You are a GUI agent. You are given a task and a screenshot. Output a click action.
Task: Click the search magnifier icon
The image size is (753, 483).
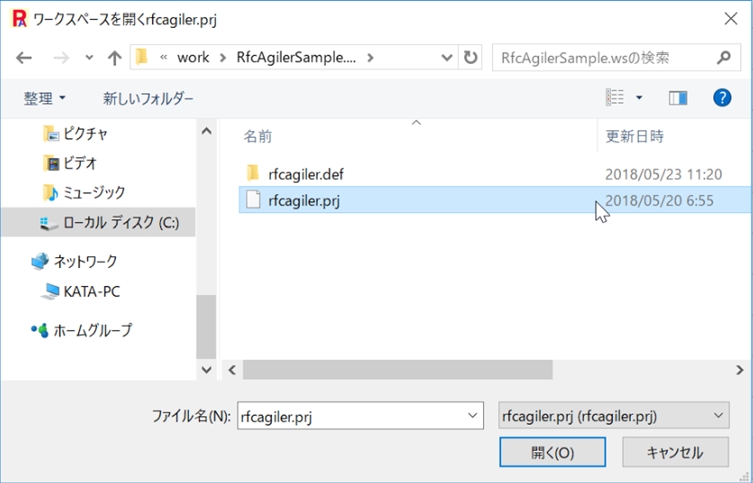[724, 58]
